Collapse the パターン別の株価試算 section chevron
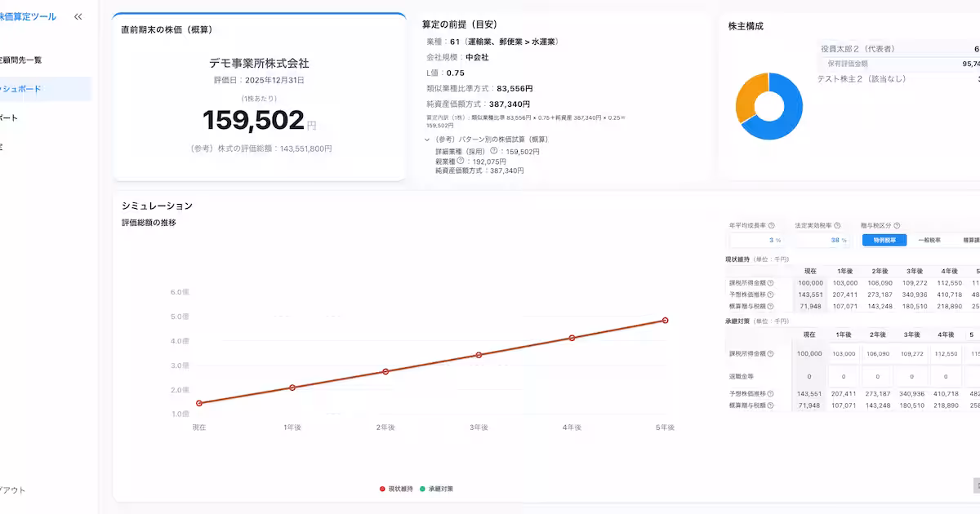 (x=427, y=140)
